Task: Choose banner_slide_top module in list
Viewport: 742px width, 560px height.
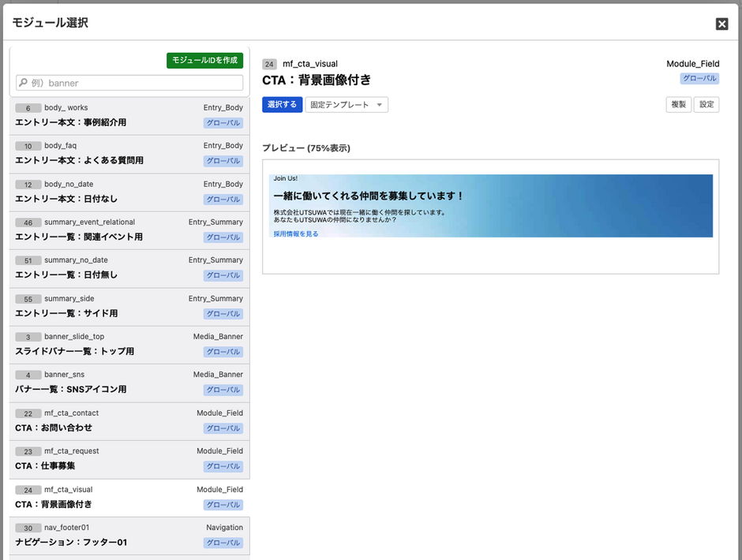Action: pos(129,344)
